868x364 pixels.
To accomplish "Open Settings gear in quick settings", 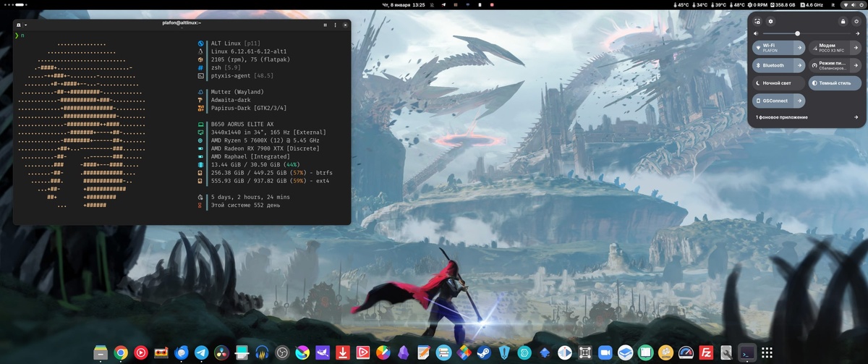I will coord(770,22).
